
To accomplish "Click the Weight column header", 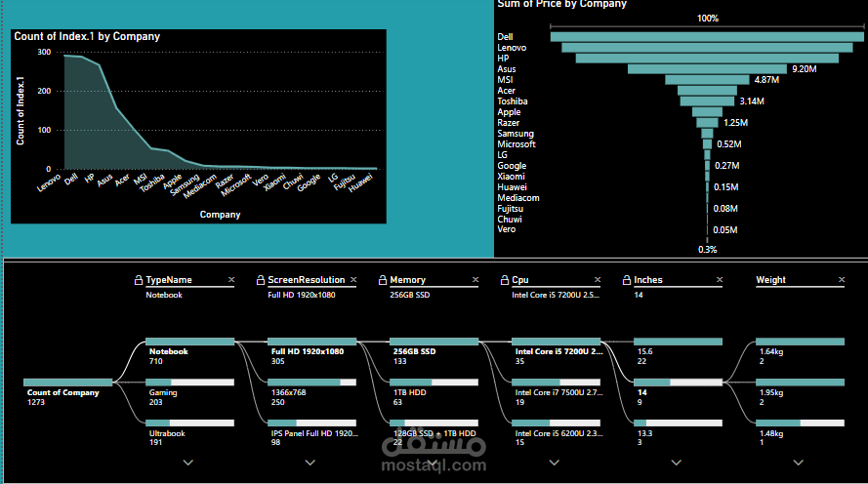I will [770, 280].
